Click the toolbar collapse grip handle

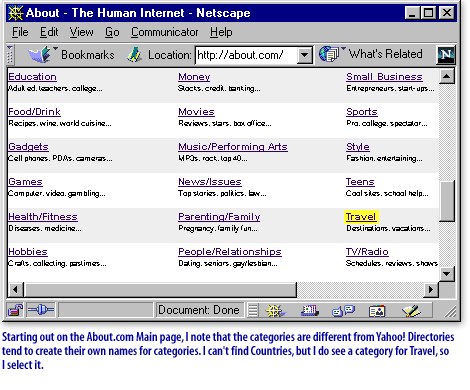coord(10,55)
